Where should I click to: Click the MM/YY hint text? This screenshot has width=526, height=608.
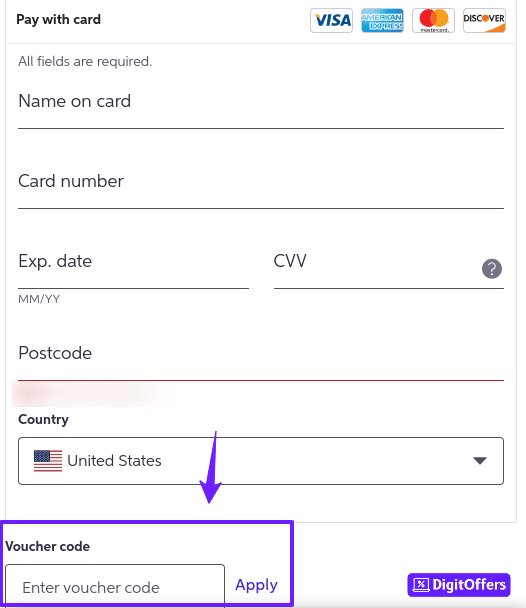[39, 299]
